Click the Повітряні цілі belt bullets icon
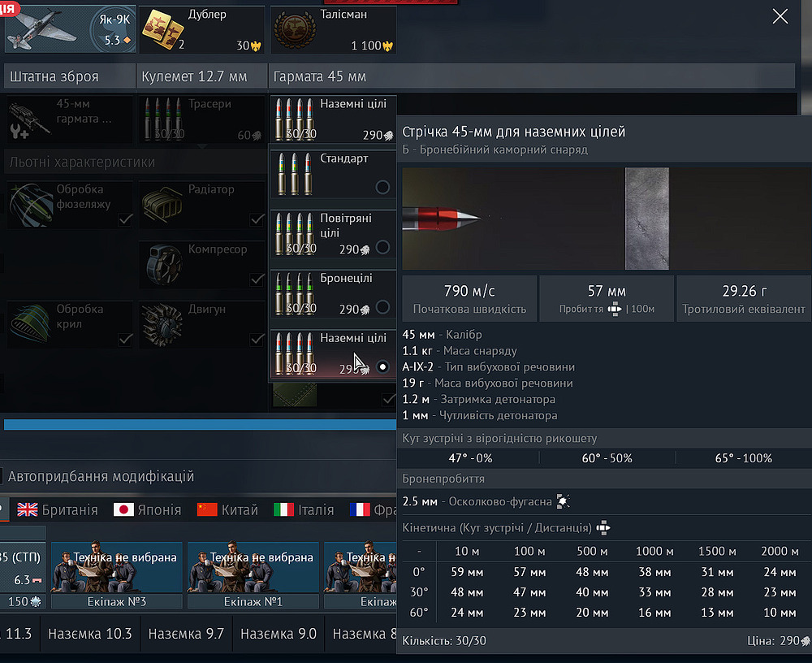The height and width of the screenshot is (663, 812). [x=294, y=234]
